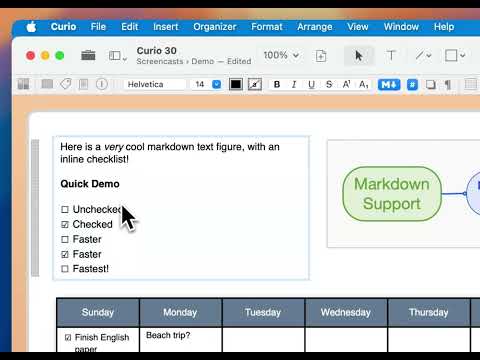Toggle strikethrough formatting
This screenshot has height=360, width=480.
pos(329,84)
